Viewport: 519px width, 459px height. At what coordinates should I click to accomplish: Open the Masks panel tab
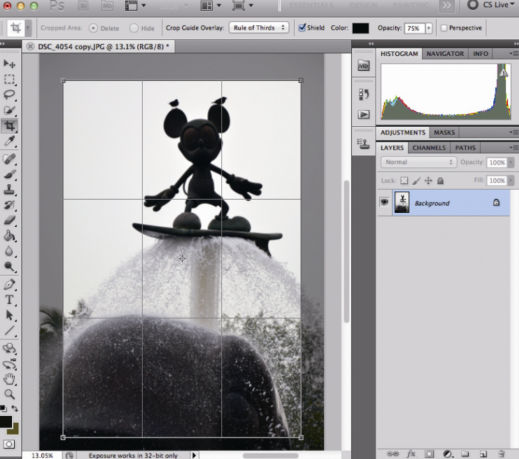[444, 133]
